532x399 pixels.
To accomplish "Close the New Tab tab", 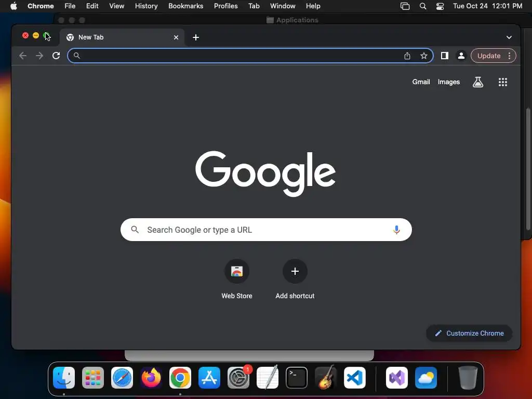I will [x=176, y=37].
